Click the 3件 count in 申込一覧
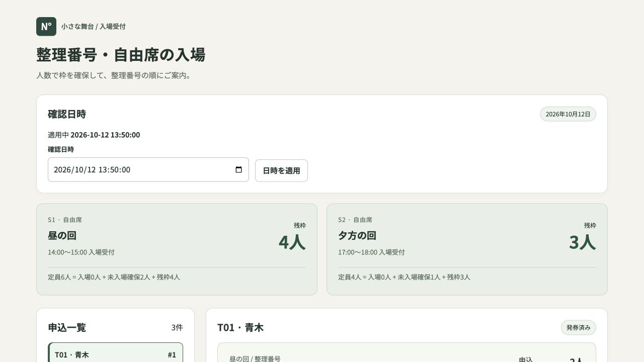The image size is (644, 362). [177, 328]
